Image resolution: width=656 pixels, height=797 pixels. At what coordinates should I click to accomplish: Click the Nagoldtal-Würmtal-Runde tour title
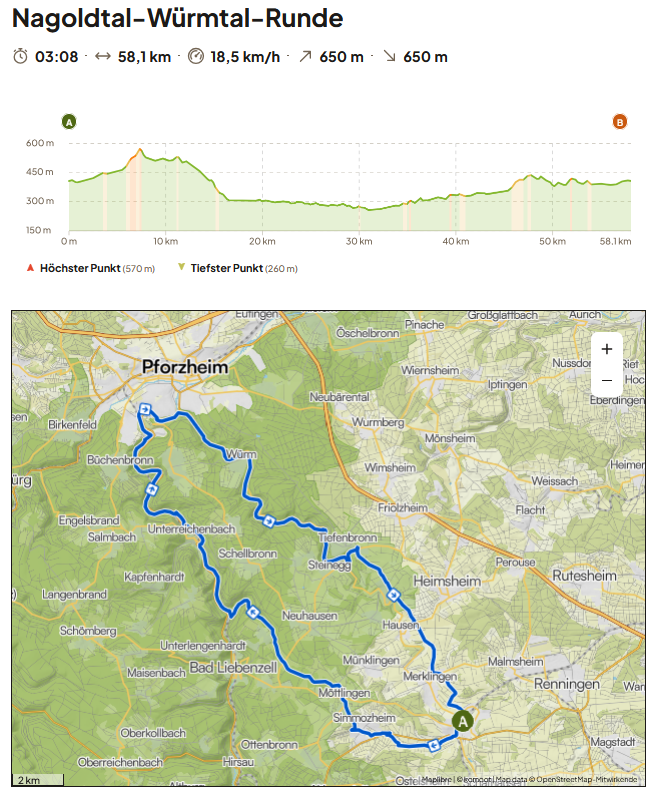coord(178,19)
